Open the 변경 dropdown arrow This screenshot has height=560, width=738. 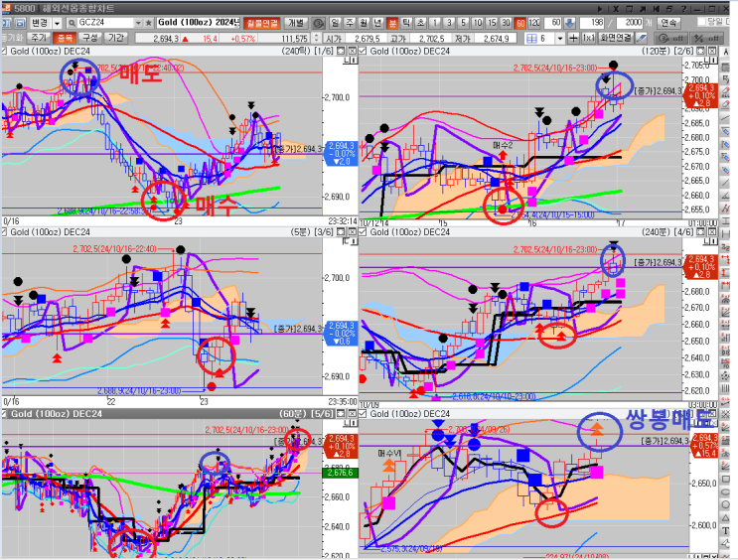coord(57,23)
